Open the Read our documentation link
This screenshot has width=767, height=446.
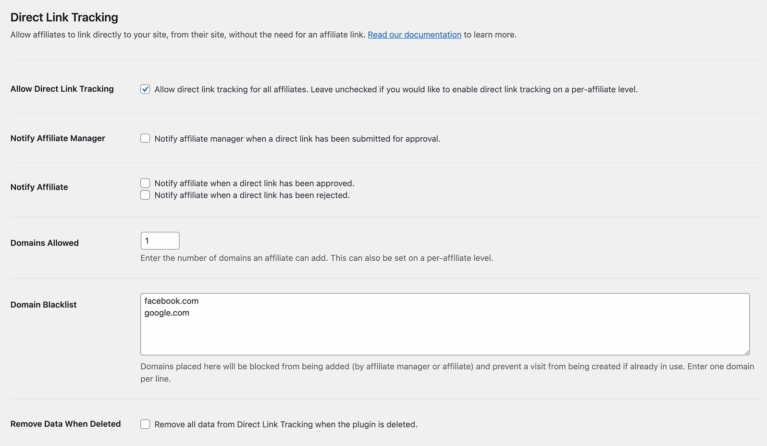[414, 35]
